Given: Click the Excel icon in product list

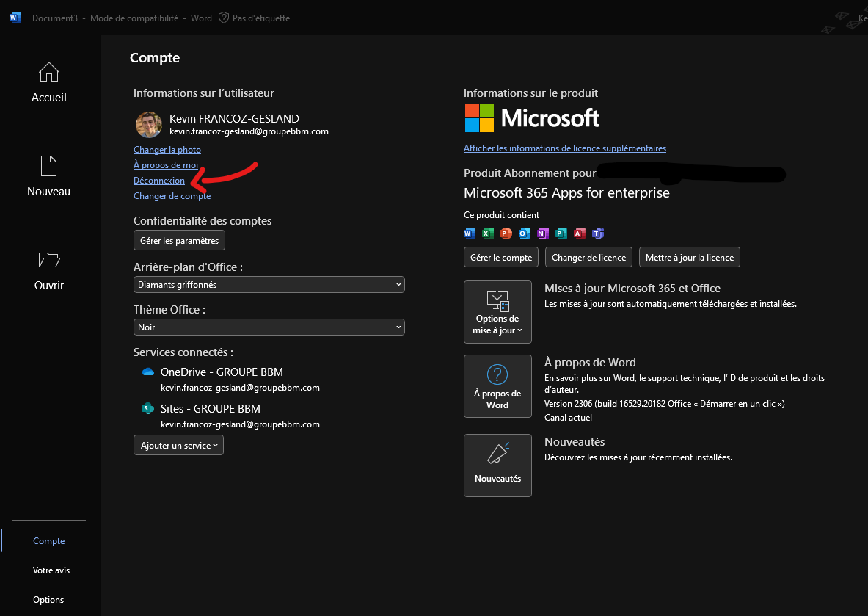Looking at the screenshot, I should coord(487,233).
